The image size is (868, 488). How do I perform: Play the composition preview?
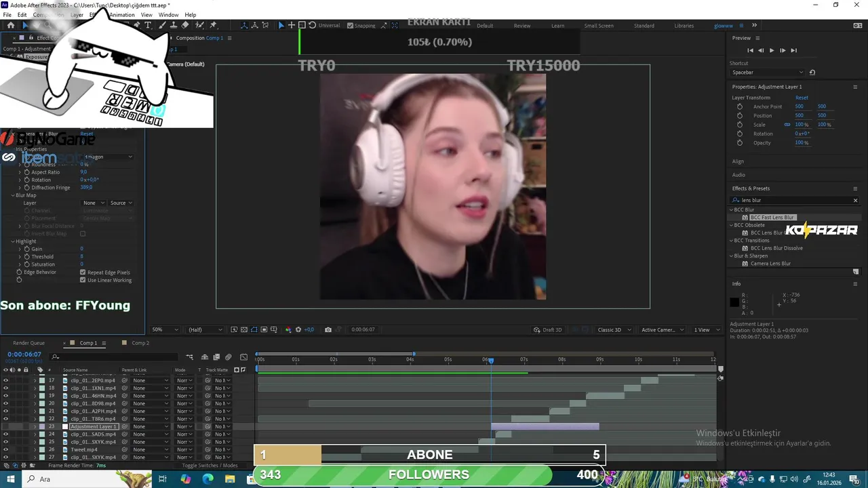tap(771, 50)
